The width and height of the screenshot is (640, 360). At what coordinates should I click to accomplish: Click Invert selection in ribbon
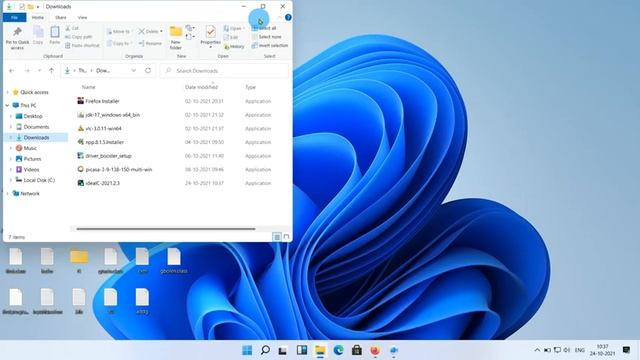(270, 45)
